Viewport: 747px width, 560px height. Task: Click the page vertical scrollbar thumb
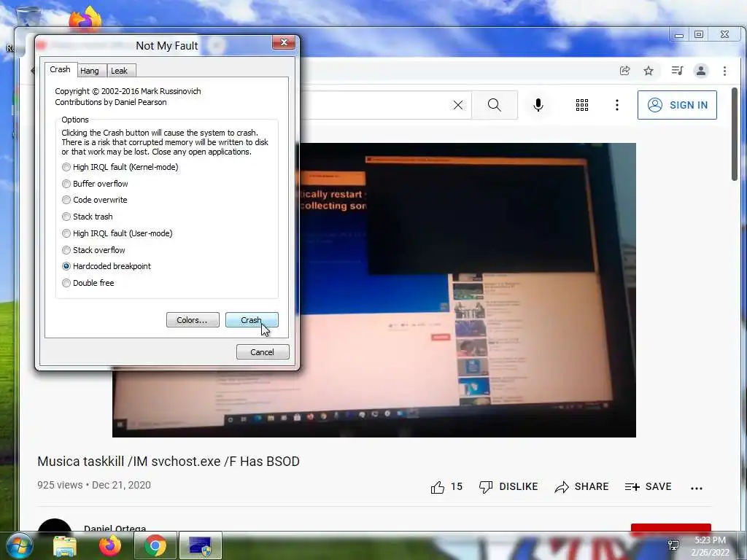[x=734, y=134]
